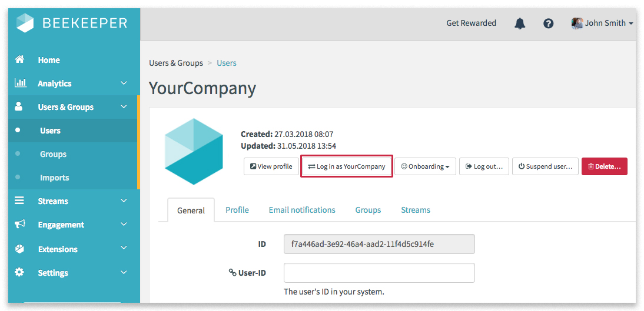644x311 pixels.
Task: Click the Beekeeper logo icon
Action: click(x=25, y=23)
